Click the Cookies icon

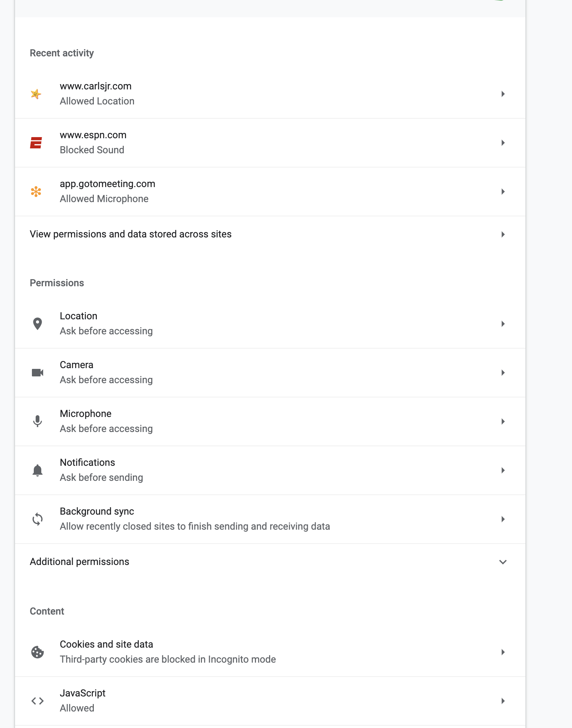(x=38, y=652)
